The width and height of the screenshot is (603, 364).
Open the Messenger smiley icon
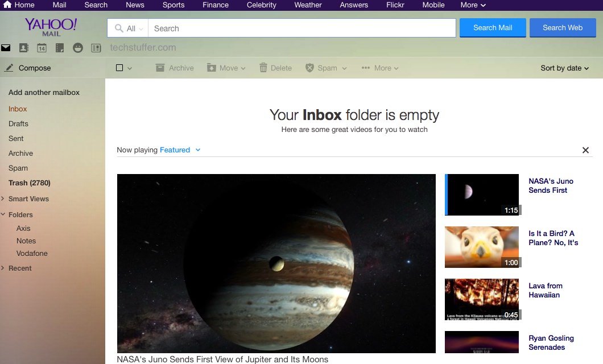[x=78, y=48]
